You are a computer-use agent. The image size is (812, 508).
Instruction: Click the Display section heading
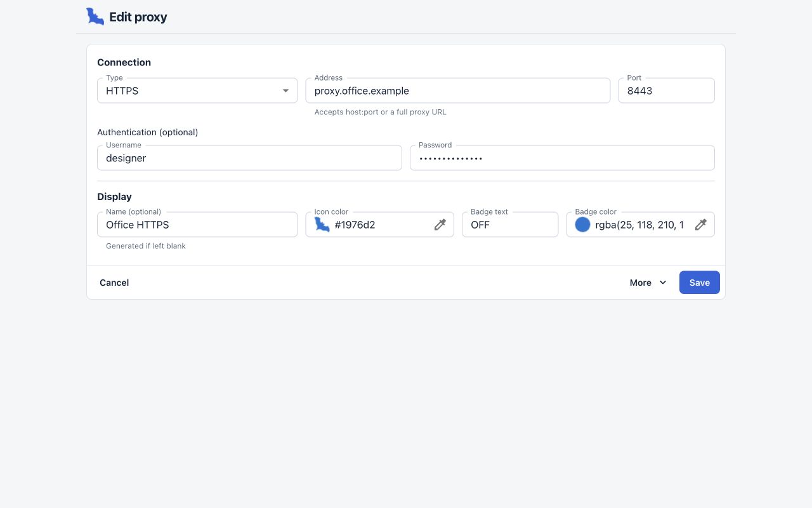115,197
